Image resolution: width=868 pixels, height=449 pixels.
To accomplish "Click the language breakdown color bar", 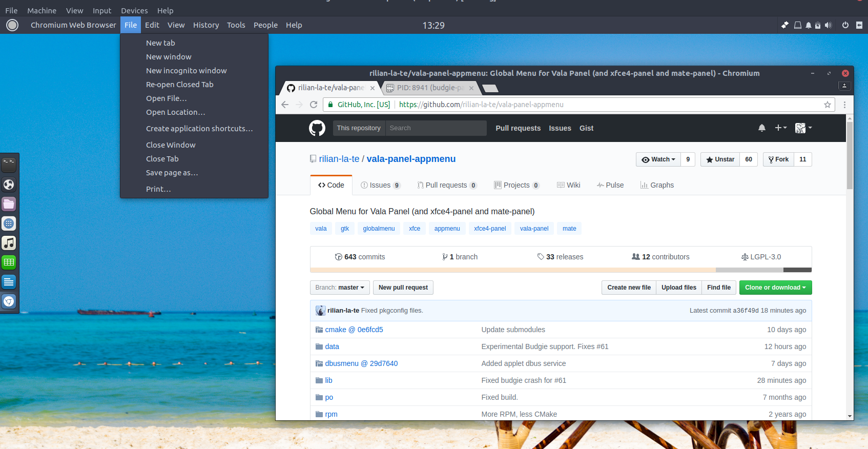I will point(561,270).
